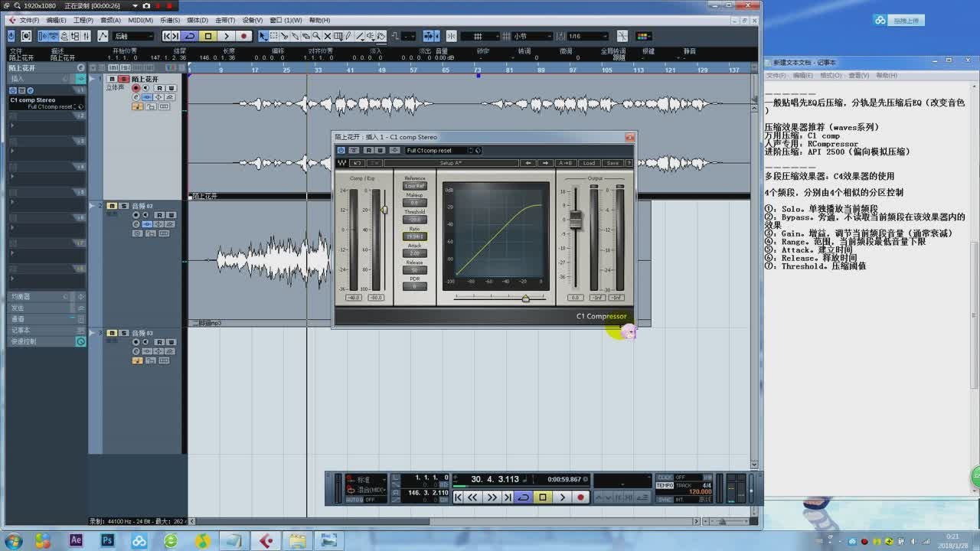The image size is (980, 551).
Task: Toggle plugin power bypass button
Action: (x=341, y=151)
